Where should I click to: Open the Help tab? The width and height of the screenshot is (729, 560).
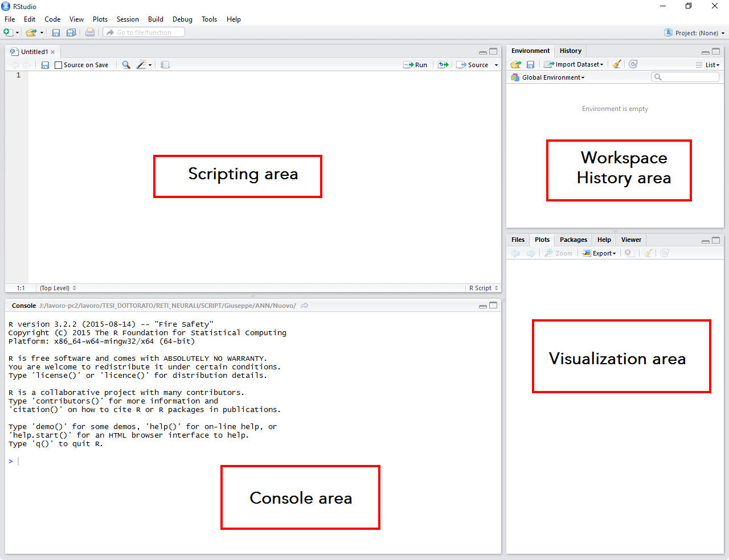pyautogui.click(x=604, y=240)
